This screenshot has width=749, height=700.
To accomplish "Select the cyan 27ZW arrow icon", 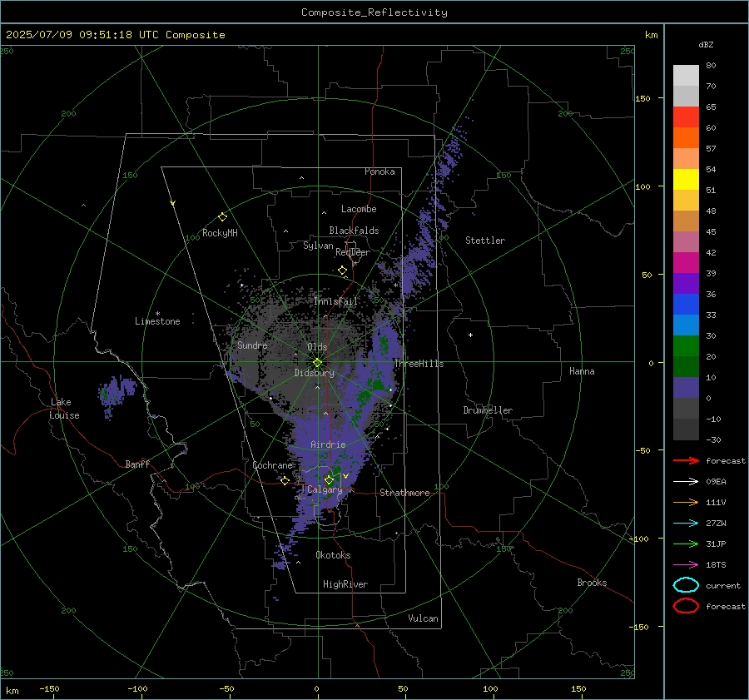I will [x=686, y=524].
